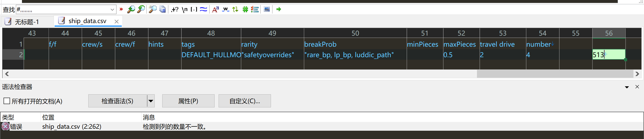Click the Find All magnifier icon

point(152,9)
